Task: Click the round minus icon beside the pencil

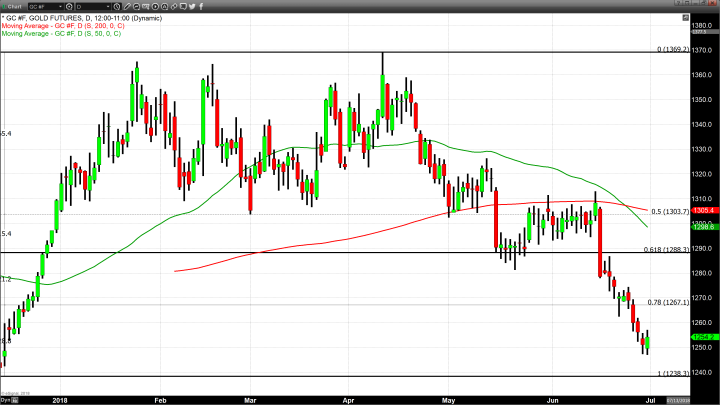Action: 136,6
